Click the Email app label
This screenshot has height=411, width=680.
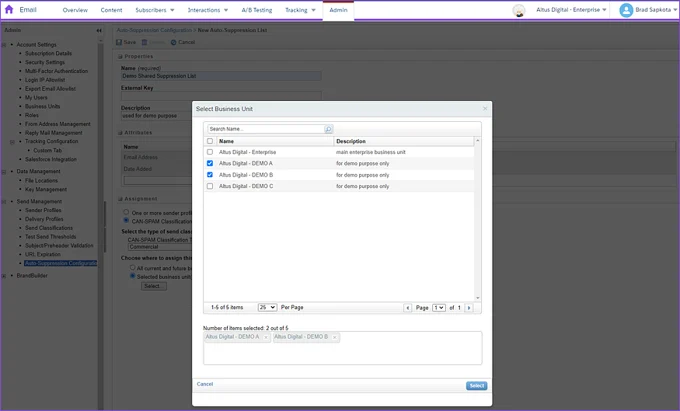point(28,10)
